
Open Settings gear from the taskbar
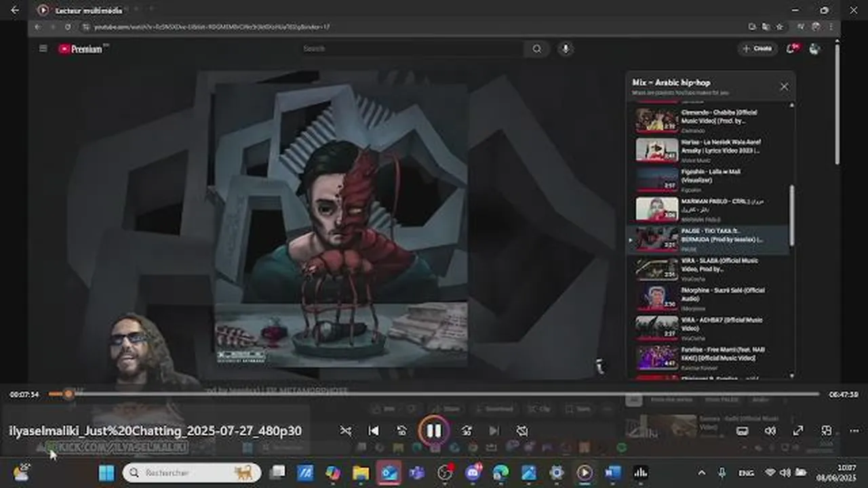point(557,472)
